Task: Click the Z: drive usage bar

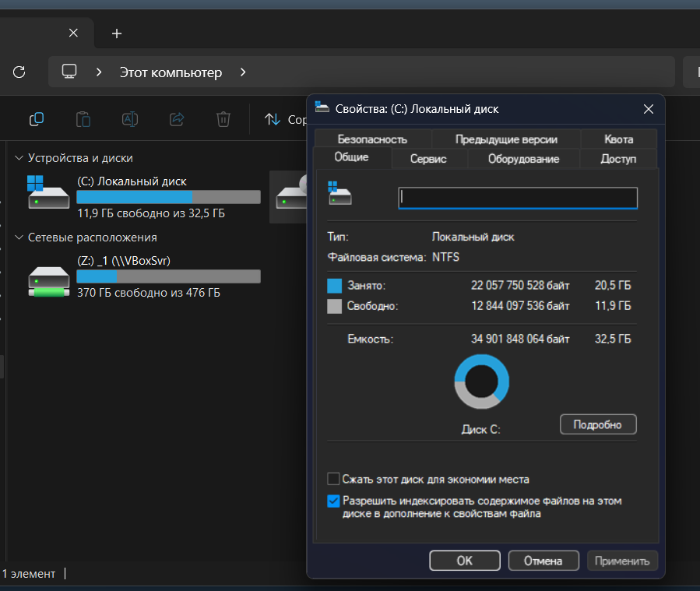Action: click(168, 276)
